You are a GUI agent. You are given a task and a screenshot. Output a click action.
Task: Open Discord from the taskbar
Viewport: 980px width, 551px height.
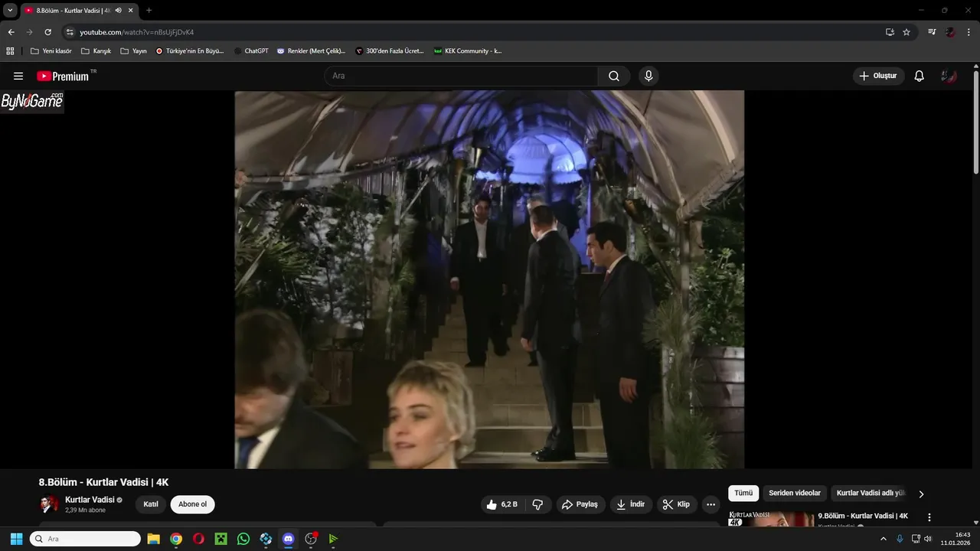(x=288, y=539)
